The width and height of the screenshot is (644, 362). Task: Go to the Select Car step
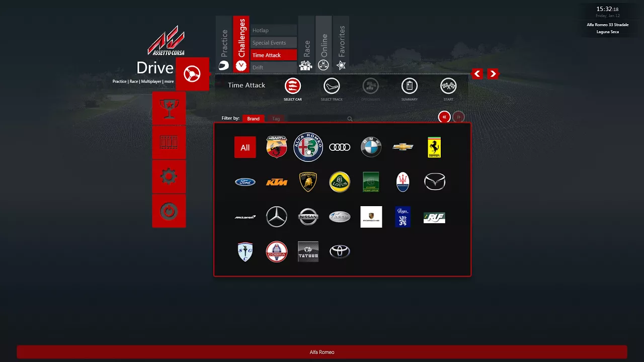click(x=293, y=89)
